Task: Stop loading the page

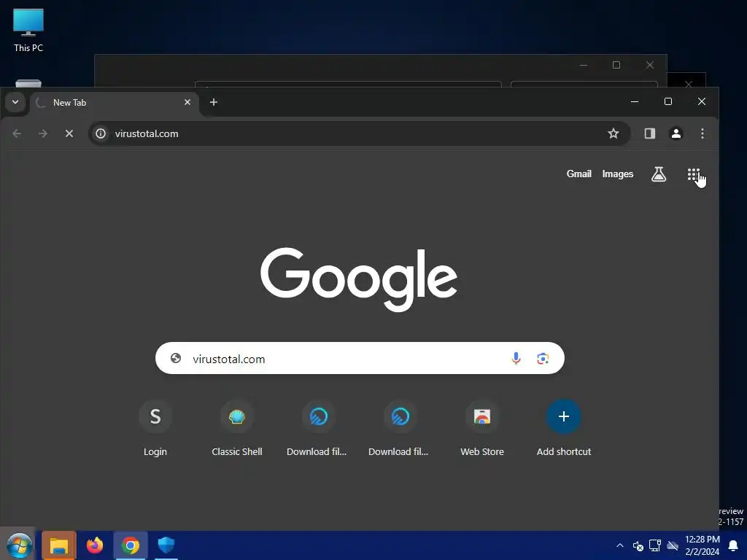Action: pyautogui.click(x=69, y=133)
